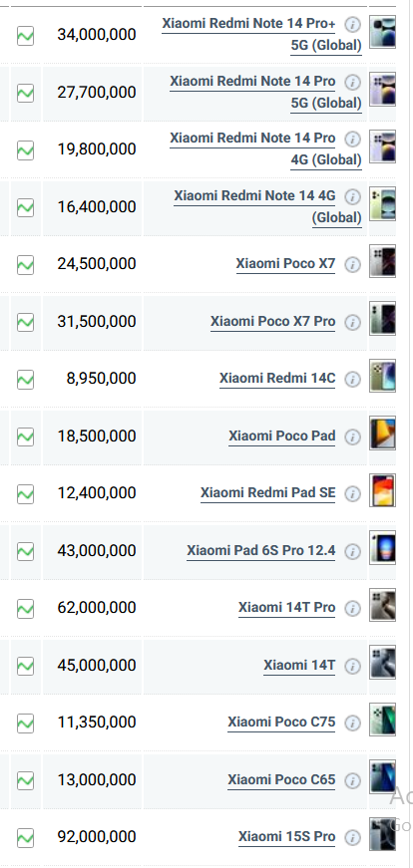
Task: Click the Xiaomi Redmi Note 14 Pro 4G thumbnail
Action: [x=382, y=146]
